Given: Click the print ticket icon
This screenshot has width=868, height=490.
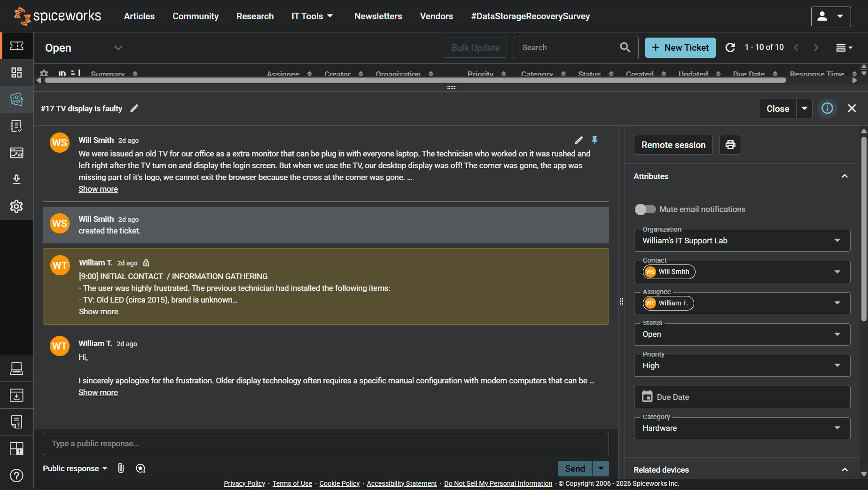Looking at the screenshot, I should pos(730,145).
